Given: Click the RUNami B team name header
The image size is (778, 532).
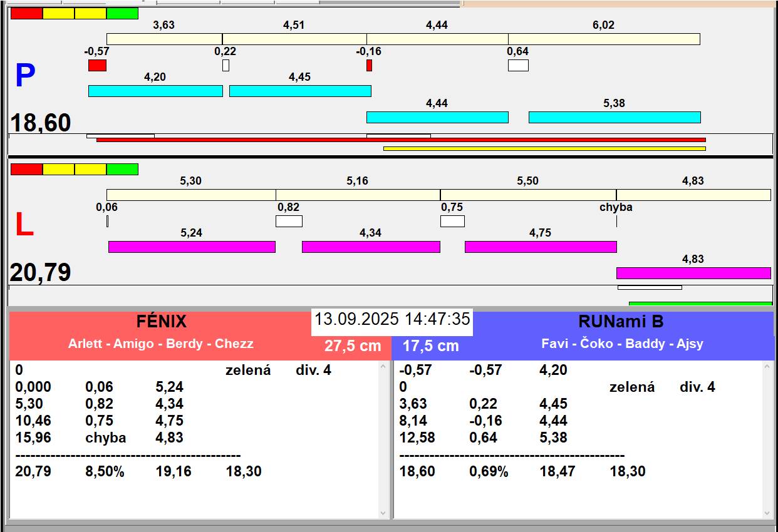Looking at the screenshot, I should [620, 322].
